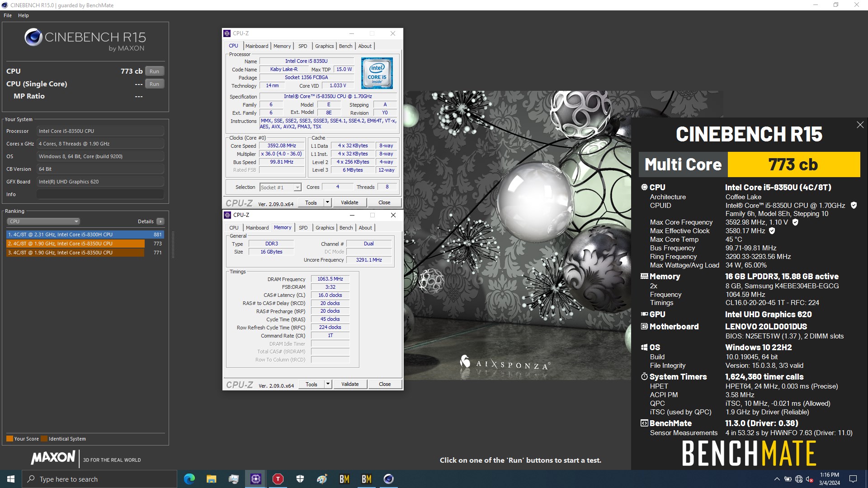The height and width of the screenshot is (488, 868).
Task: Open the red T app on taskbar
Action: pyautogui.click(x=278, y=479)
